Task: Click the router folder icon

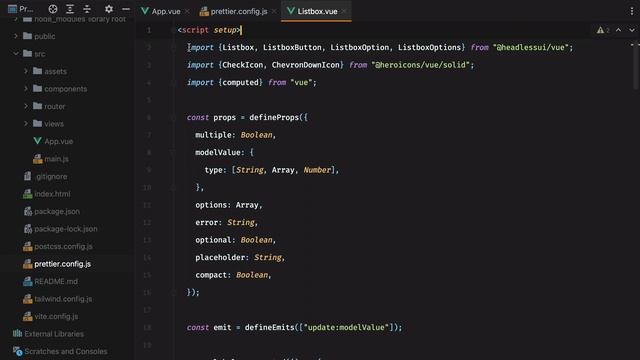Action: pos(38,106)
